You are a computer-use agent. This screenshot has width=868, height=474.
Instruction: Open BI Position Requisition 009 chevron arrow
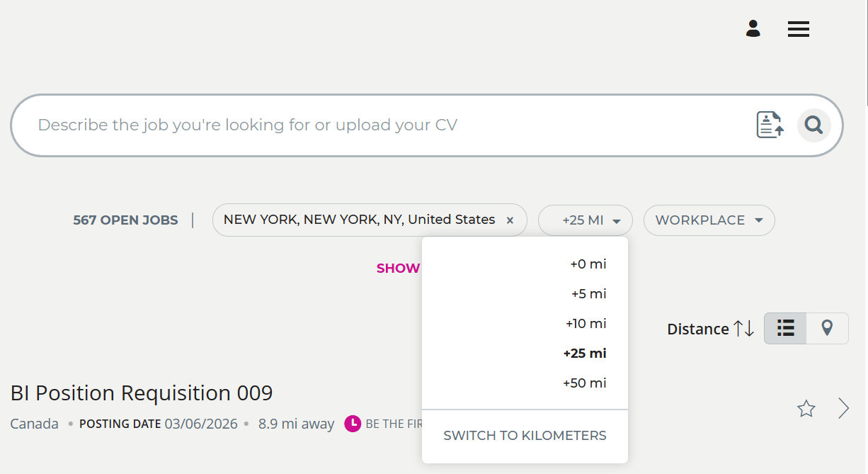(844, 408)
